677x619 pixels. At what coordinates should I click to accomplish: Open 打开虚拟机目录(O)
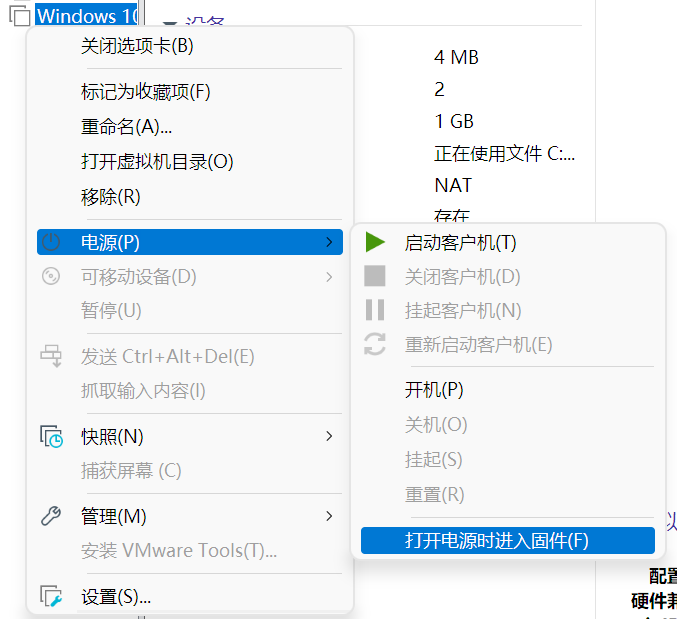190,162
